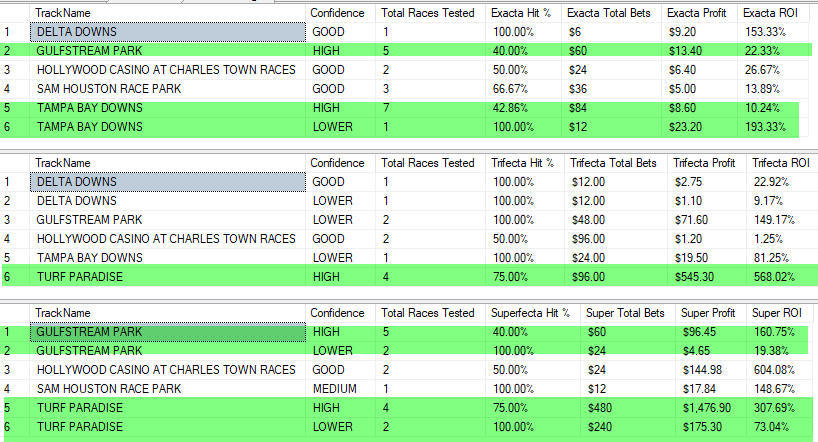Sort by the Exacta Hit % column header
The height and width of the screenshot is (442, 818).
pyautogui.click(x=523, y=13)
